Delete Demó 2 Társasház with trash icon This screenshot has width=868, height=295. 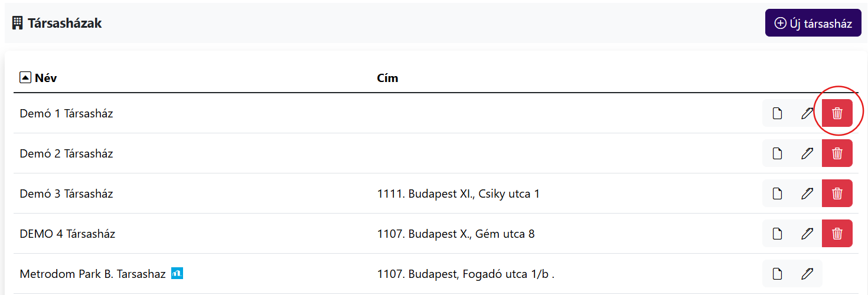837,153
